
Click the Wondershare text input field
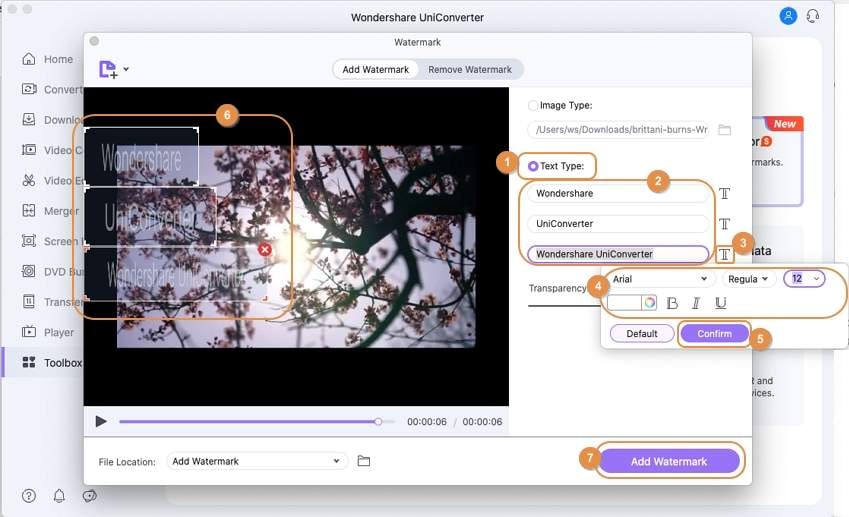click(x=618, y=193)
